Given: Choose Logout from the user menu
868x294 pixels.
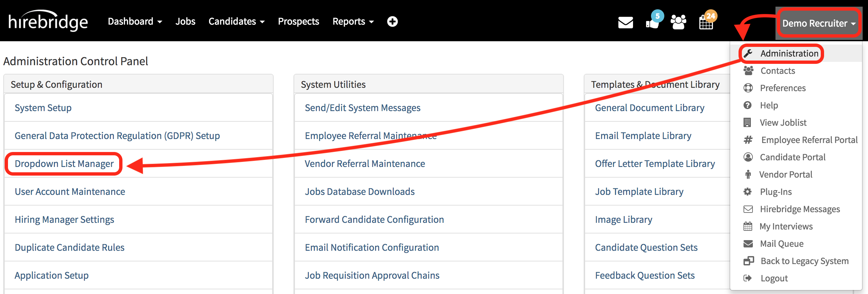Looking at the screenshot, I should [774, 278].
